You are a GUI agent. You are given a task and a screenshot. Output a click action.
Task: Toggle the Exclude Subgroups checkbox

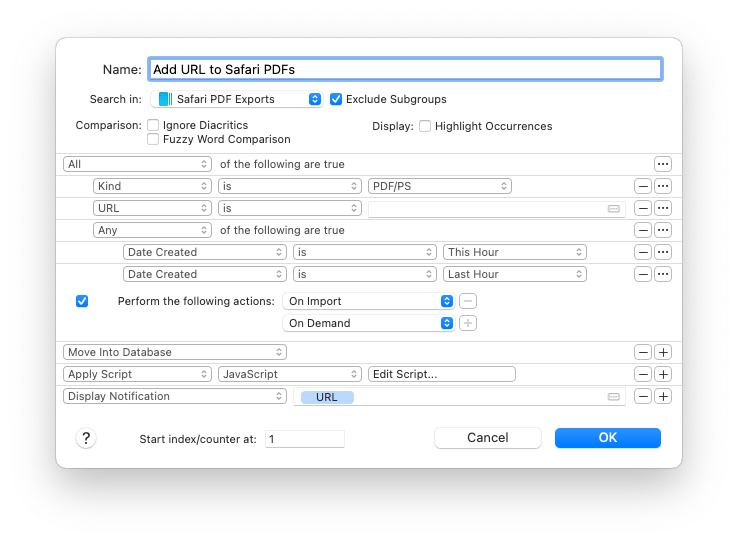pyautogui.click(x=336, y=99)
